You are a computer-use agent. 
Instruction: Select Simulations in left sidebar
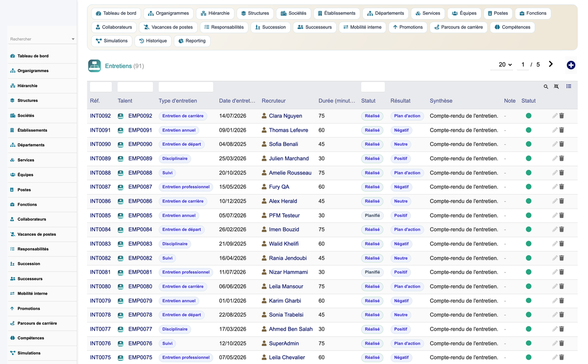point(29,353)
